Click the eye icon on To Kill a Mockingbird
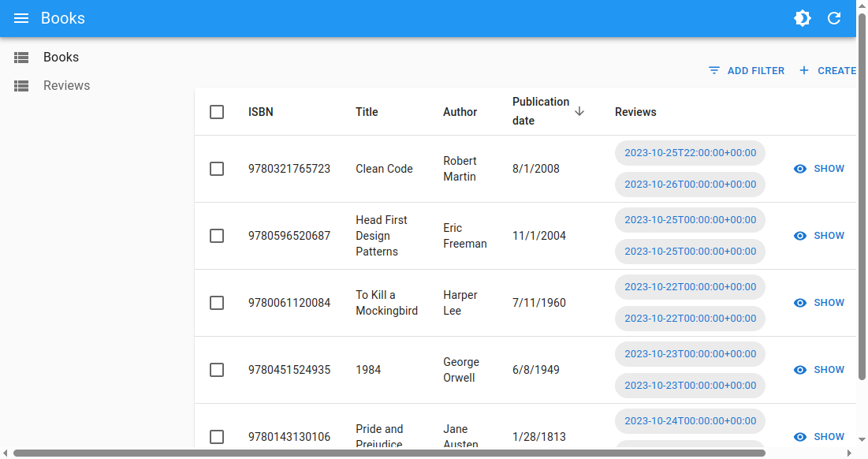This screenshot has height=459, width=868. [799, 302]
